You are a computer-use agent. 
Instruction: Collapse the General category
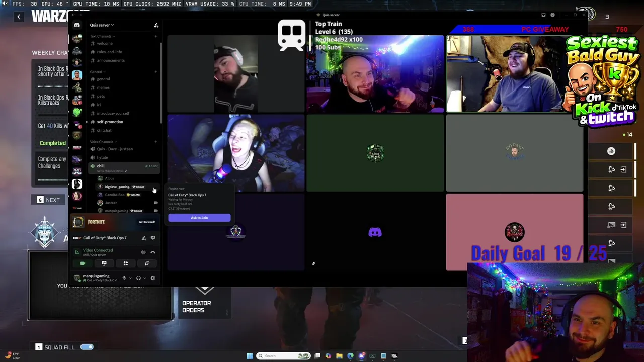click(97, 72)
